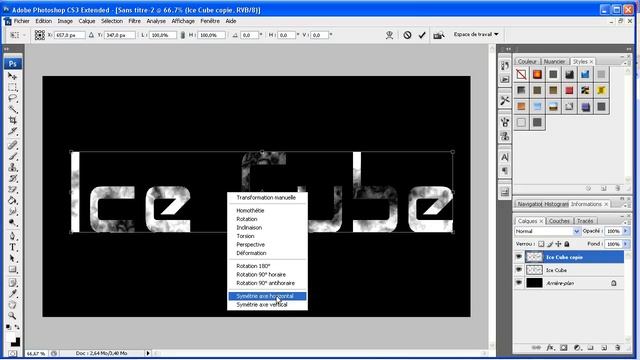Click the X position input field
The image size is (640, 360).
[x=70, y=35]
